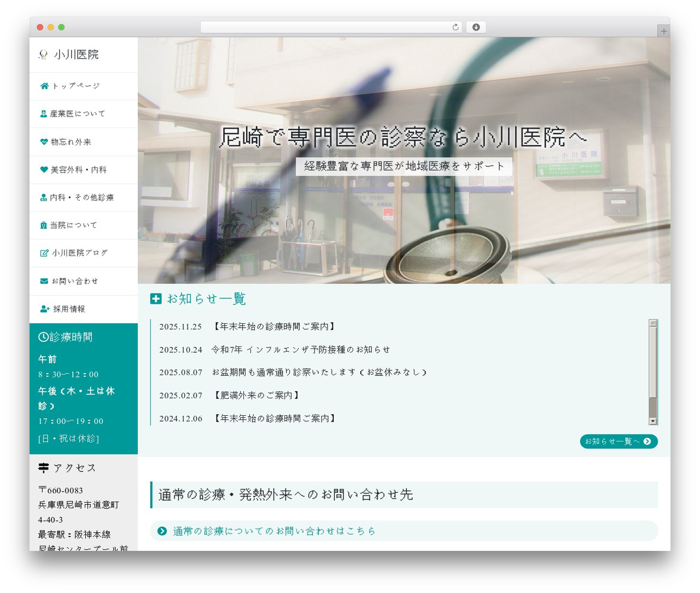Image resolution: width=700 pixels, height=593 pixels.
Task: Click the hospital building icon beside 当院について
Action: click(x=44, y=225)
